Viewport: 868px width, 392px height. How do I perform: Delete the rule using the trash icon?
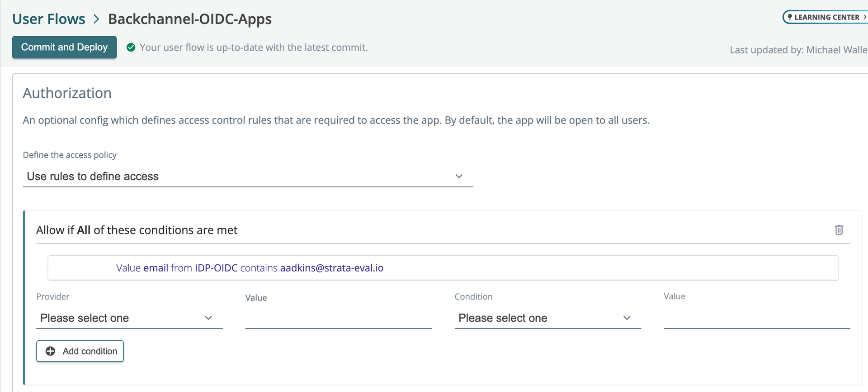click(839, 230)
